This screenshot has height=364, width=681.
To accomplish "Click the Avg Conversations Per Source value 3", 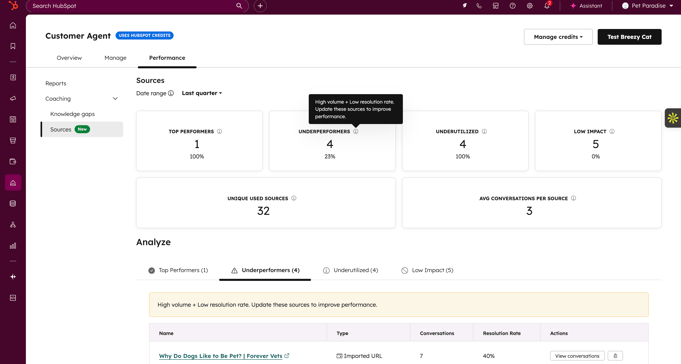I will pyautogui.click(x=529, y=211).
